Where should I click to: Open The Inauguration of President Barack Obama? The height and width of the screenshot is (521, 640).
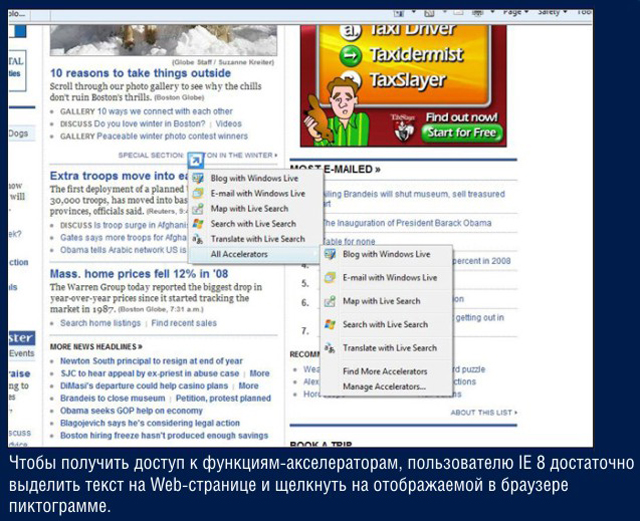[406, 223]
